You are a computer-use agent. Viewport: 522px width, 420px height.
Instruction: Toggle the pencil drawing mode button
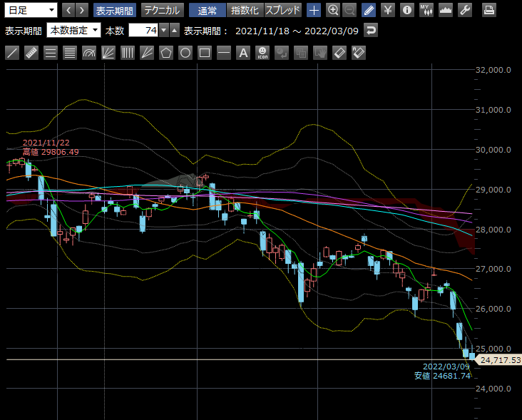tap(368, 10)
